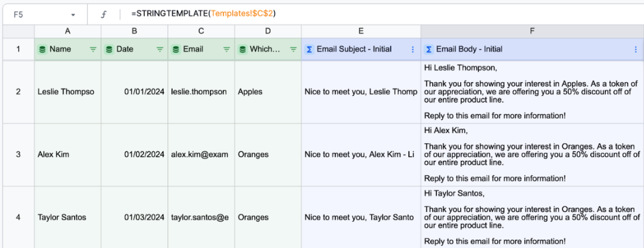644x248 pixels.
Task: Click the sigma icon of Email Subject - Initial
Action: pyautogui.click(x=309, y=49)
